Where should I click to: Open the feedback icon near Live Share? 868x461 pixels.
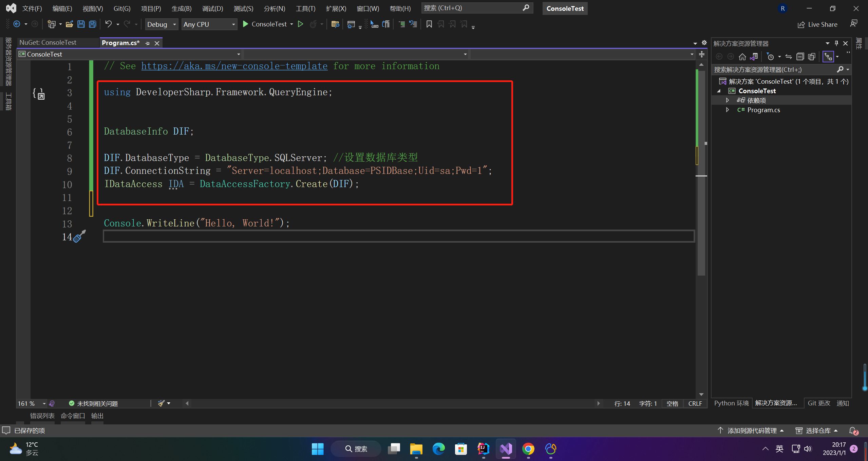tap(854, 24)
